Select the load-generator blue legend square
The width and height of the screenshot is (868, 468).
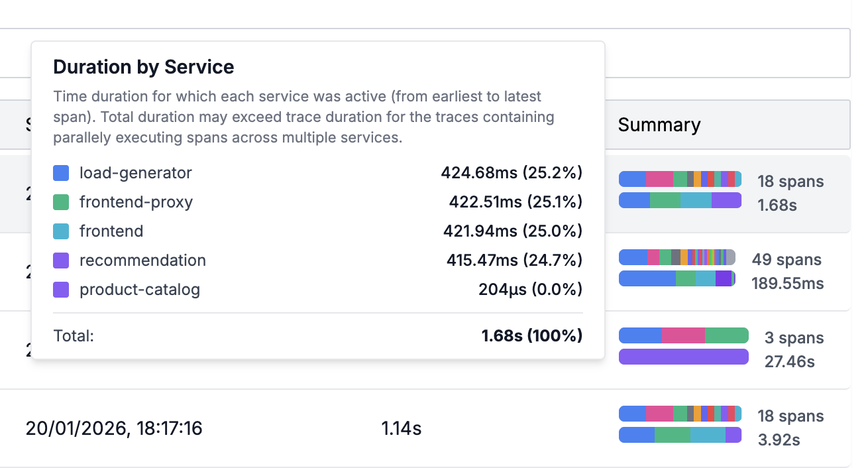coord(60,172)
